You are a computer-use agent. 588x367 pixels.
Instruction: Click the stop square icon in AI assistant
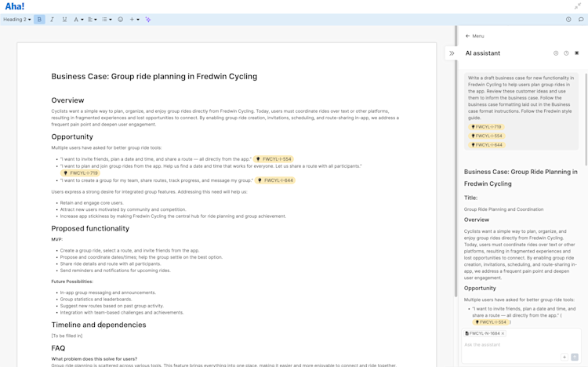[x=577, y=53]
